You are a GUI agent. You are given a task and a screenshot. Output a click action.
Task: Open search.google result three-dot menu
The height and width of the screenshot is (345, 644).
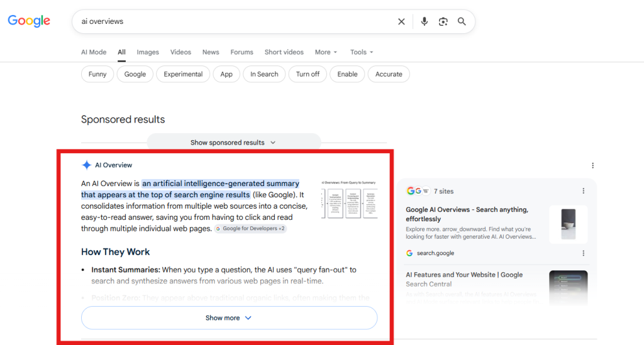click(583, 253)
